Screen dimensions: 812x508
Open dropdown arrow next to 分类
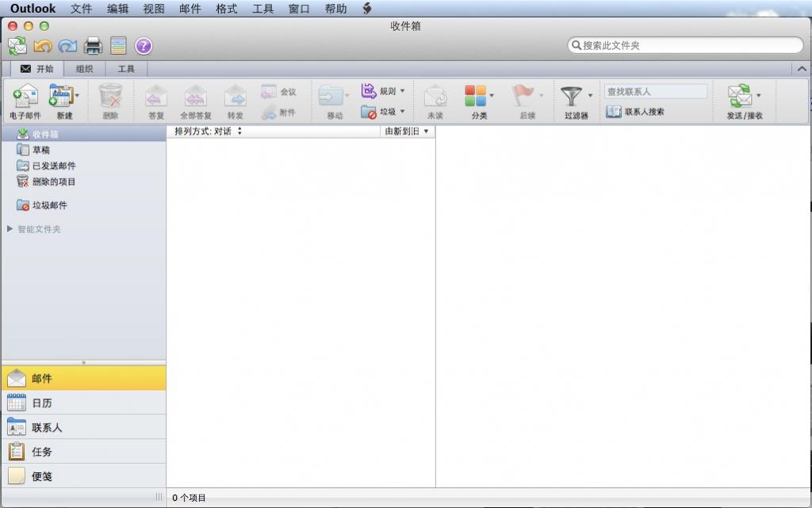[492, 96]
